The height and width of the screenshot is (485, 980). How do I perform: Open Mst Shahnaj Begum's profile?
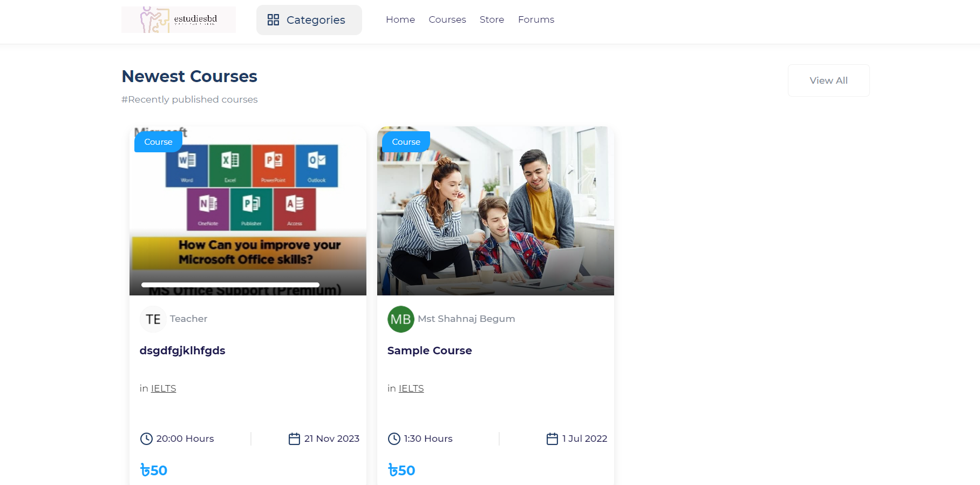[x=466, y=319]
